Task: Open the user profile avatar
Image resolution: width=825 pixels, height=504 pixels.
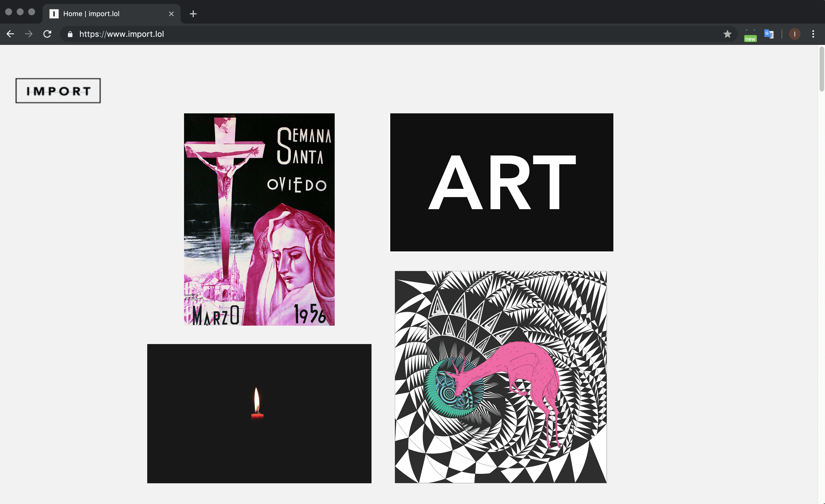Action: (x=795, y=34)
